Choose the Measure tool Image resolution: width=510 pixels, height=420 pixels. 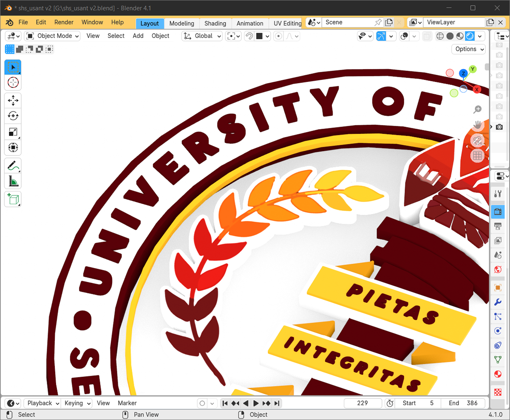[x=13, y=181]
